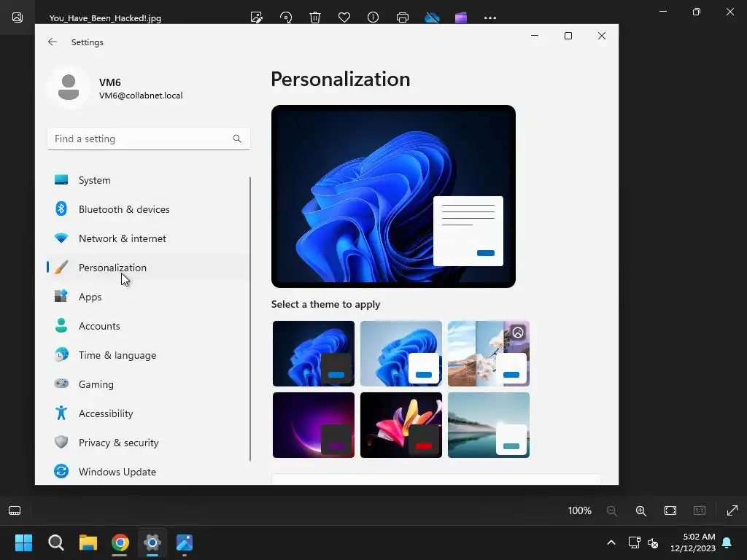The height and width of the screenshot is (560, 747).
Task: Toggle the filmstrip icon in Photos bottom bar
Action: coord(15,510)
